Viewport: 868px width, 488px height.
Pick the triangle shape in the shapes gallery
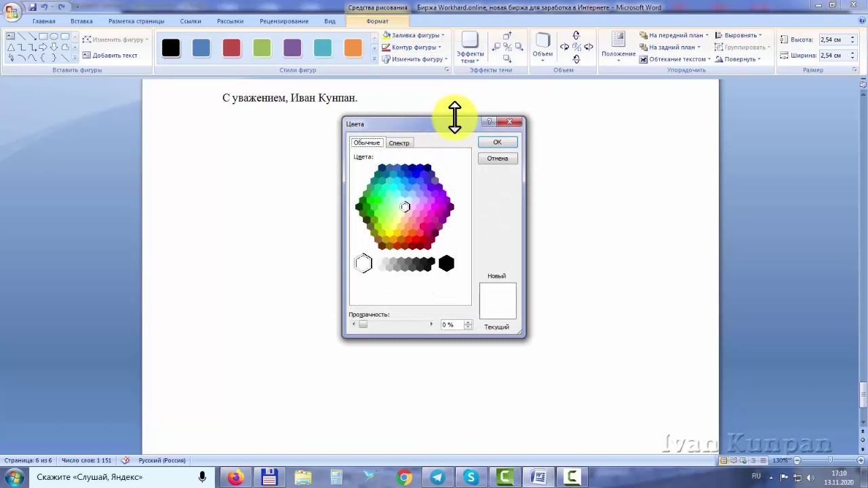pos(11,47)
